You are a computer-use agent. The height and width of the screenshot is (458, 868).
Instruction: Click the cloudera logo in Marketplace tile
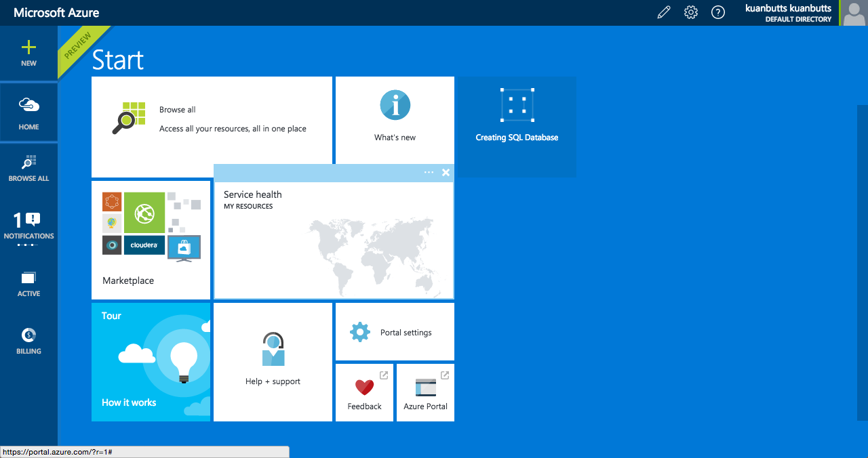point(144,245)
